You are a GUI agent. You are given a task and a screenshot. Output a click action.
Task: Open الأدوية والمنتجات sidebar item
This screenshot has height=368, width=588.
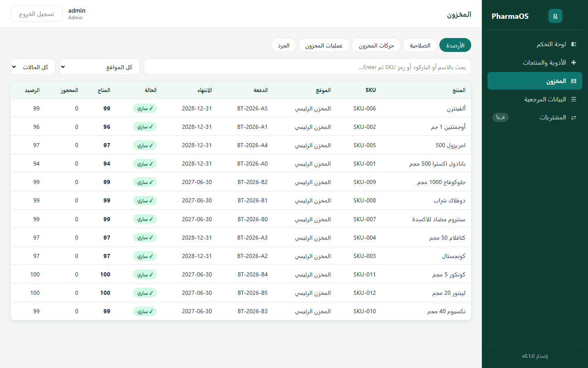click(x=535, y=63)
